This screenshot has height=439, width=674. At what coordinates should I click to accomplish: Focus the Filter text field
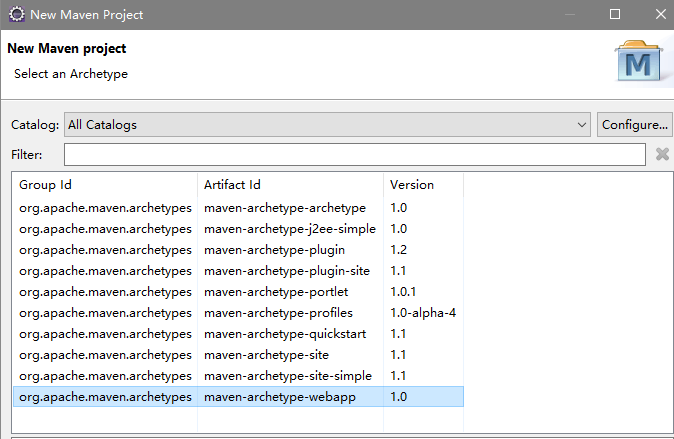(355, 154)
